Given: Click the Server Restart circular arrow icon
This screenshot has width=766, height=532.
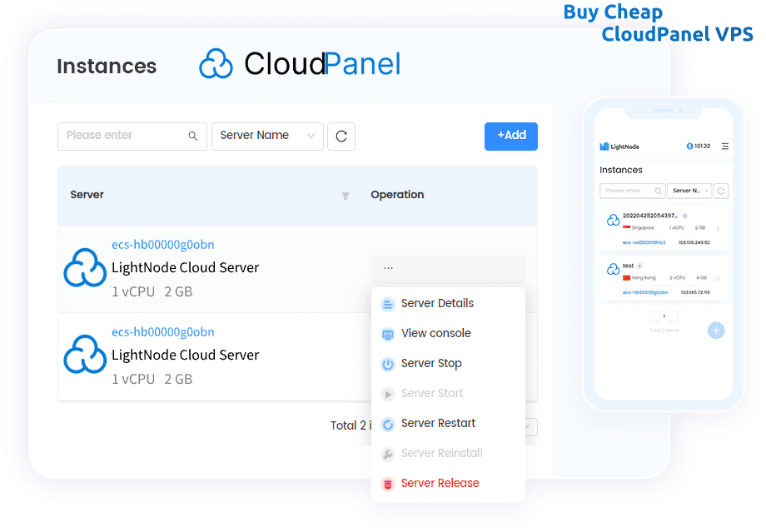Looking at the screenshot, I should (387, 424).
